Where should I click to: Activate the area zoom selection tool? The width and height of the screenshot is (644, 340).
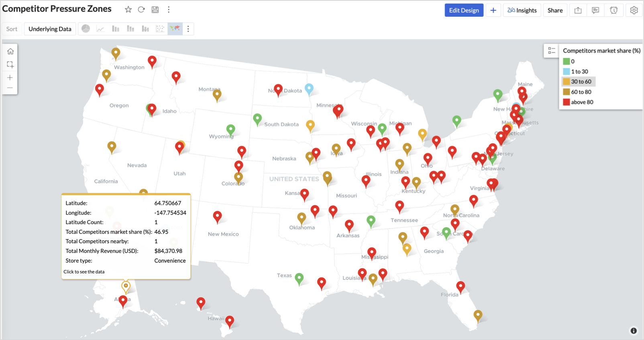10,65
